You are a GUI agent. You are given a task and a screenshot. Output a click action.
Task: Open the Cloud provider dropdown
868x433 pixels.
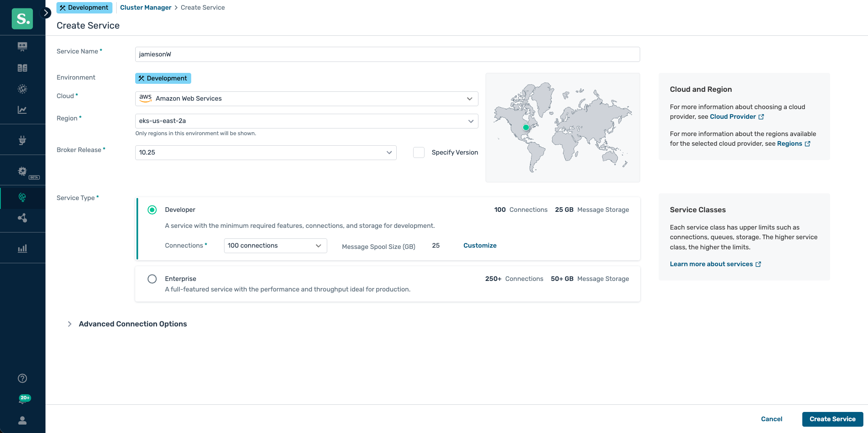click(306, 99)
